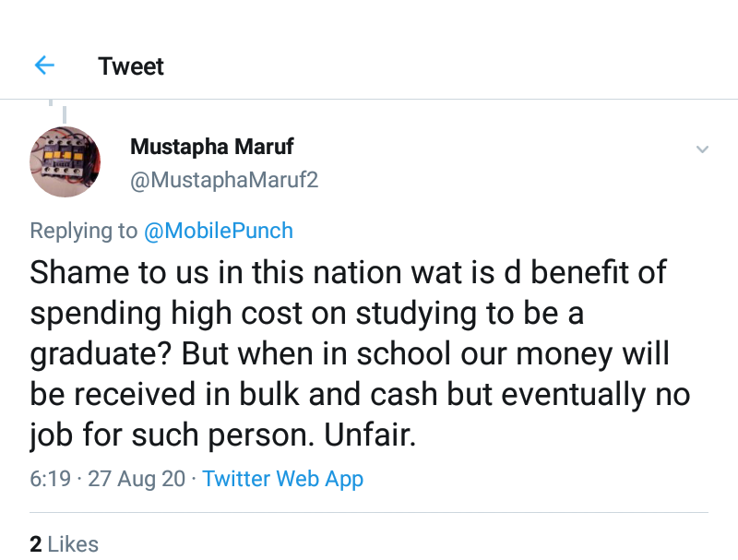Click the like count number 2
Screen dimensions: 738x560
36,544
